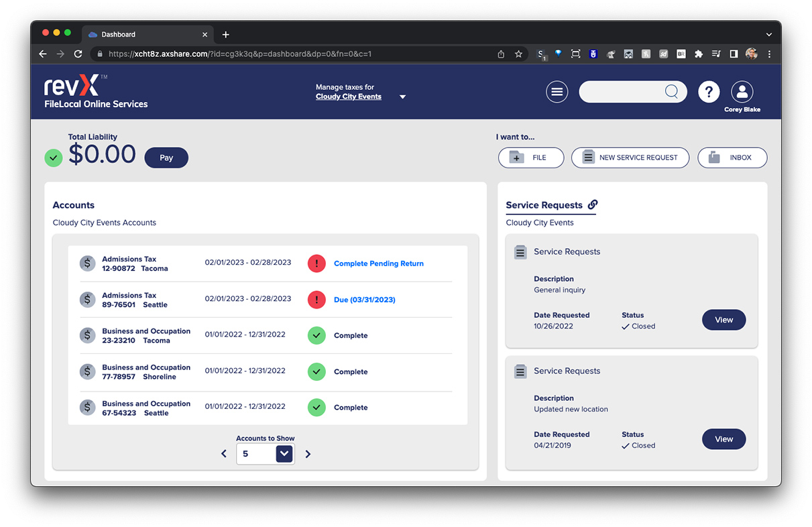Reload the page in Chrome
812x527 pixels.
tap(78, 54)
